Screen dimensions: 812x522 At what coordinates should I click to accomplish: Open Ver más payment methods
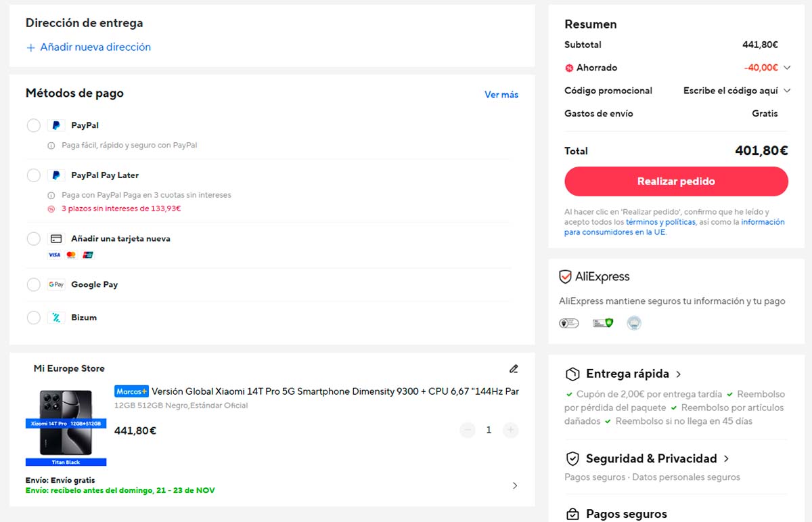(501, 94)
